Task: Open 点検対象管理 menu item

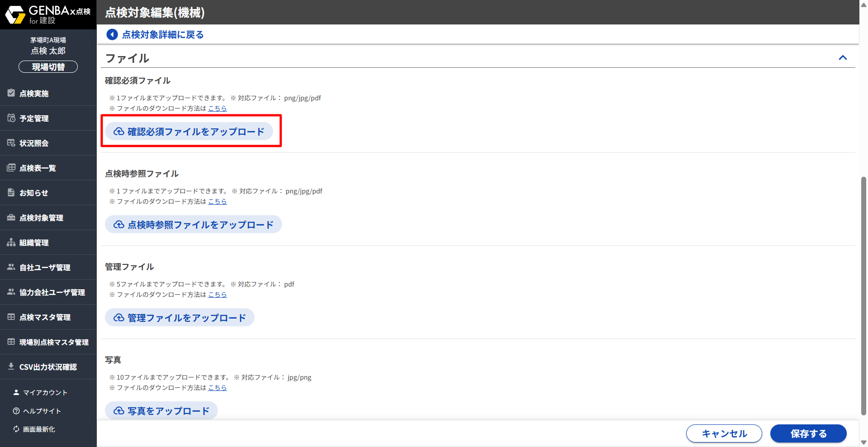Action: point(41,218)
